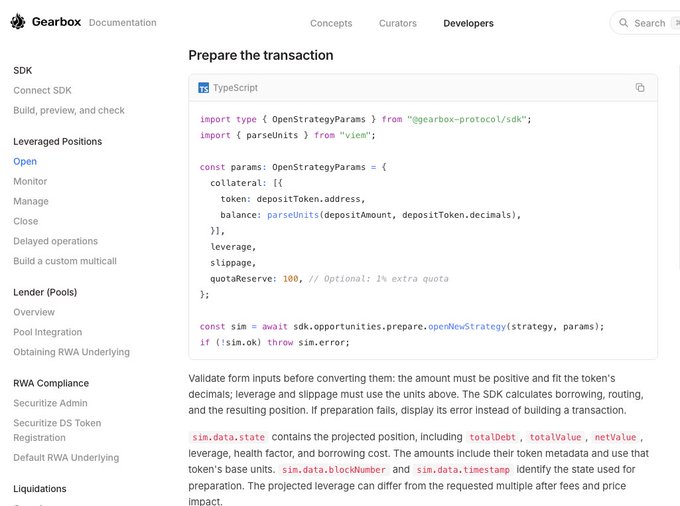The image size is (680, 506).
Task: Click the Prepare the transaction heading
Action: [261, 55]
